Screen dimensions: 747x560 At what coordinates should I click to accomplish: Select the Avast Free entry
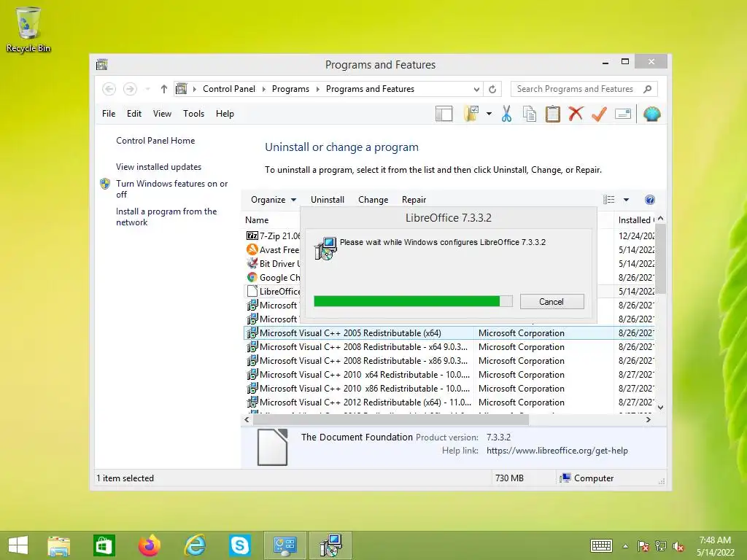coord(273,249)
